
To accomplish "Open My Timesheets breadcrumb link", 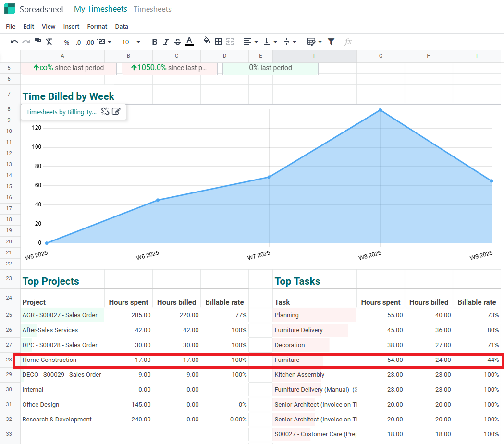I will coord(100,9).
